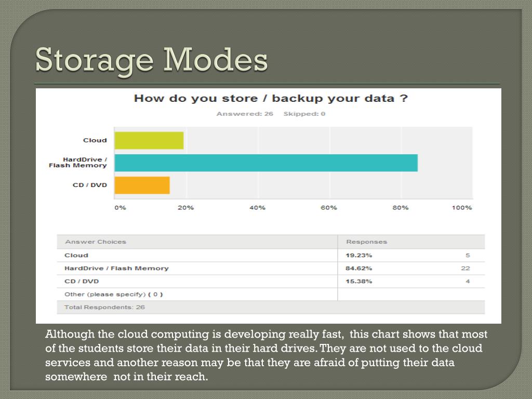The image size is (532, 399).
Task: Click the chart question heading text
Action: coord(270,98)
